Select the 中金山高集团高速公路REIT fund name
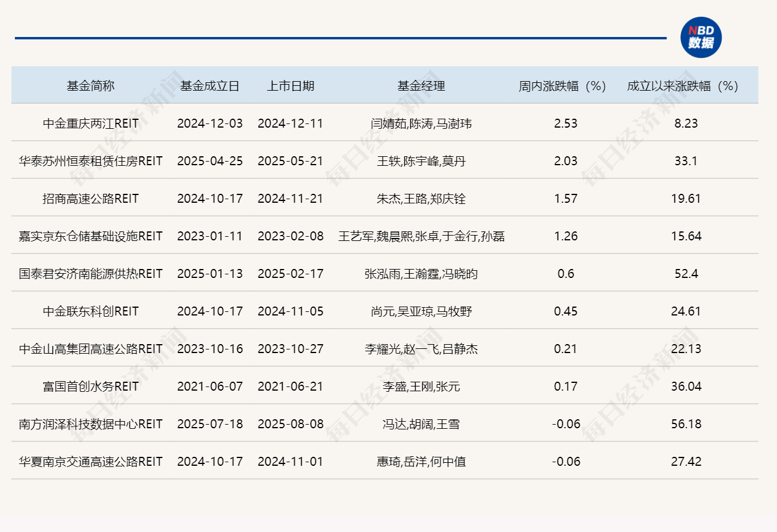The image size is (777, 532). pos(91,349)
